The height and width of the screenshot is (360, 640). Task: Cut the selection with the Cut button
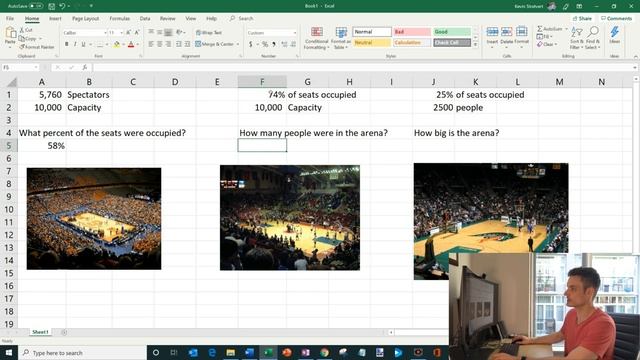(26, 30)
